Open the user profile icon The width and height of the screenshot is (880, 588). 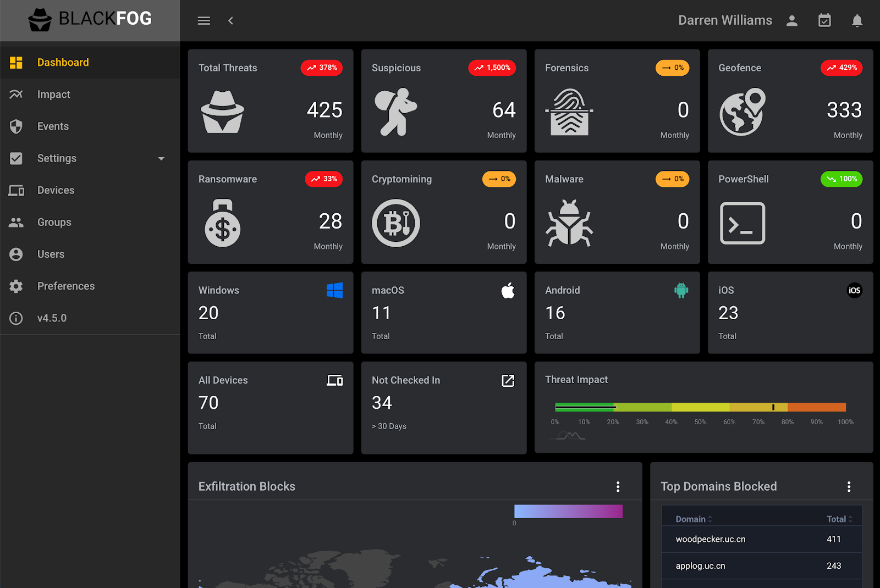[792, 21]
